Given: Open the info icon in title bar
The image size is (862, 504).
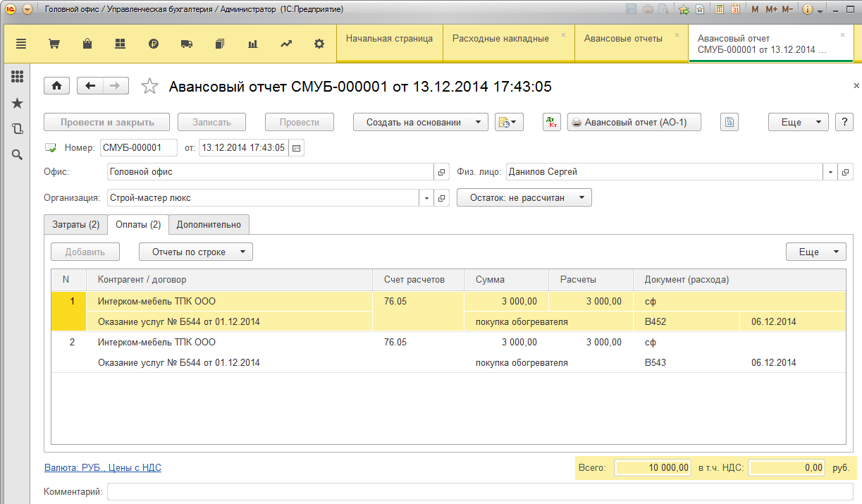Looking at the screenshot, I should coord(808,10).
